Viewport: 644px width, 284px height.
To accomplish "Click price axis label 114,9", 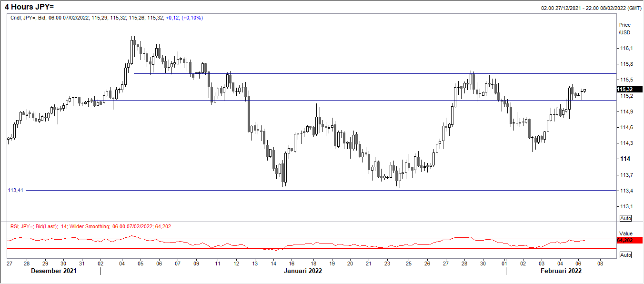I will [x=626, y=112].
